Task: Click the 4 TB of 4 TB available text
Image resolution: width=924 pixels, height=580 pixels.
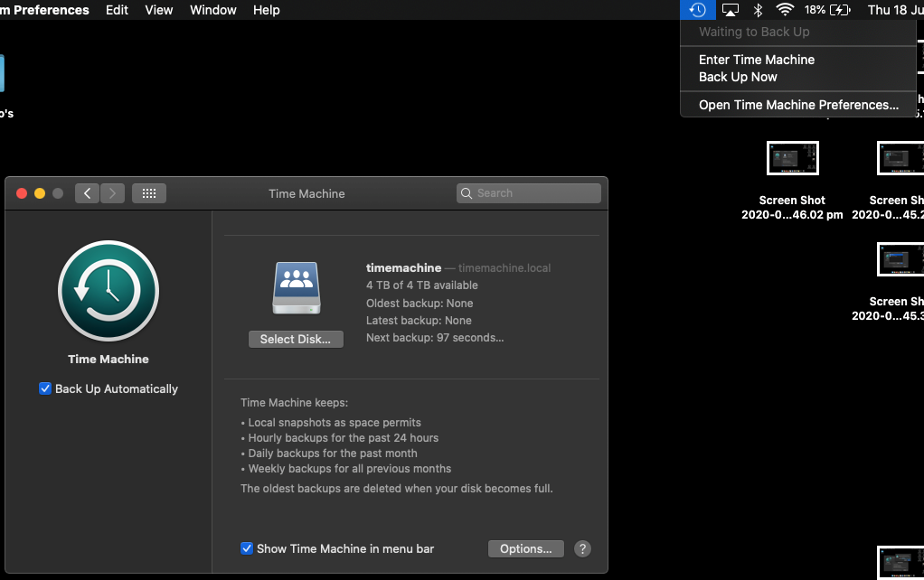Action: pos(422,285)
